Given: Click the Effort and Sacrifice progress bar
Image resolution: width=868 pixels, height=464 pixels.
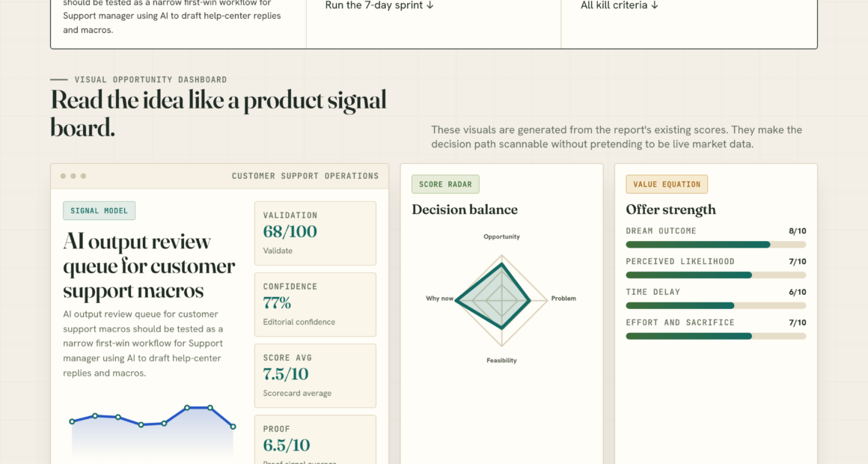Looking at the screenshot, I should coord(716,336).
